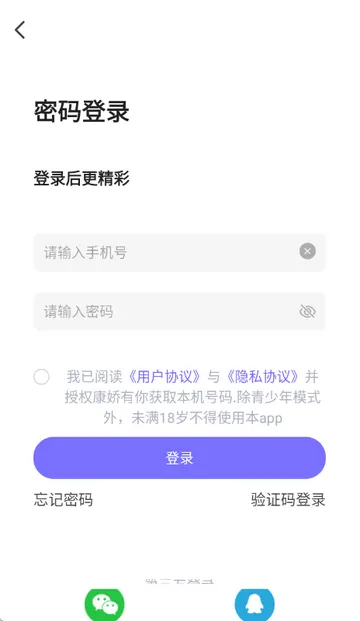This screenshot has width=360, height=621.
Task: Sign in with the blue QQ penguin icon
Action: (x=255, y=604)
